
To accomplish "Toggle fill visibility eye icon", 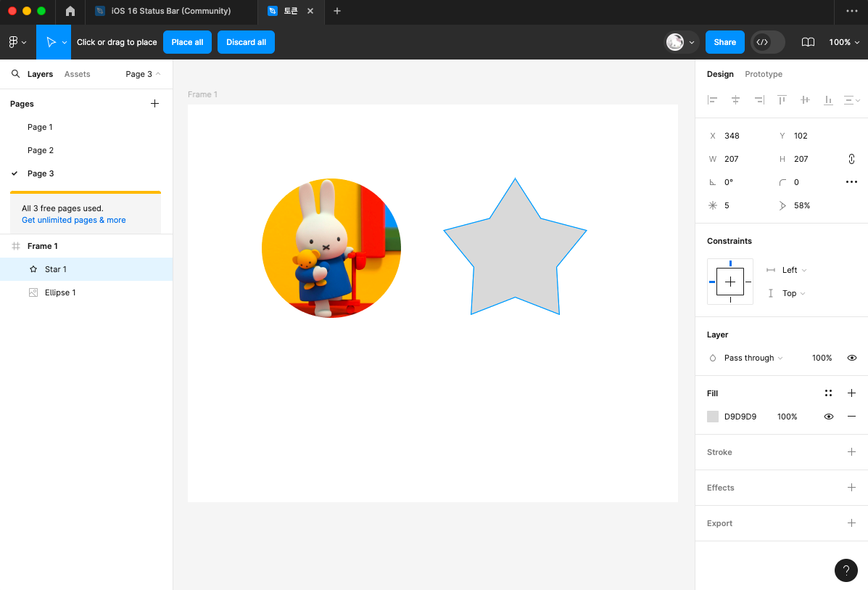I will [828, 417].
